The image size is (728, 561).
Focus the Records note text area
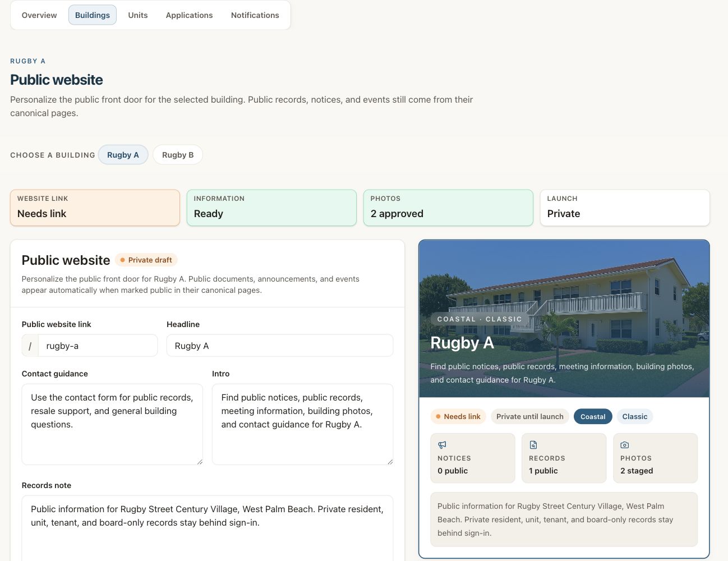coord(208,528)
